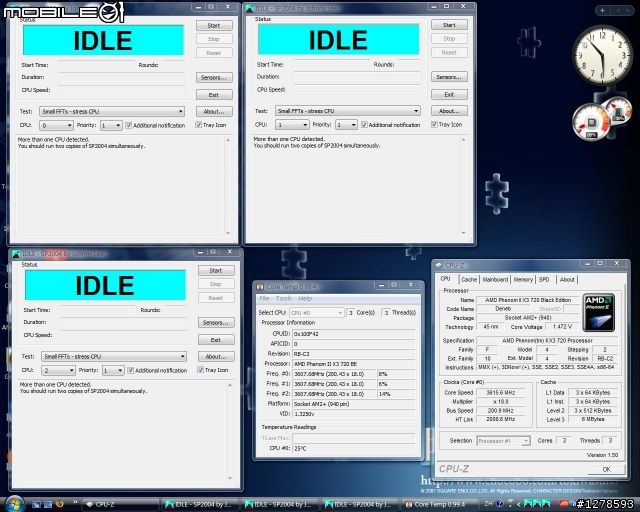Open Sensors in the CPU 0 SP2004 window
The image size is (640, 512).
(214, 78)
